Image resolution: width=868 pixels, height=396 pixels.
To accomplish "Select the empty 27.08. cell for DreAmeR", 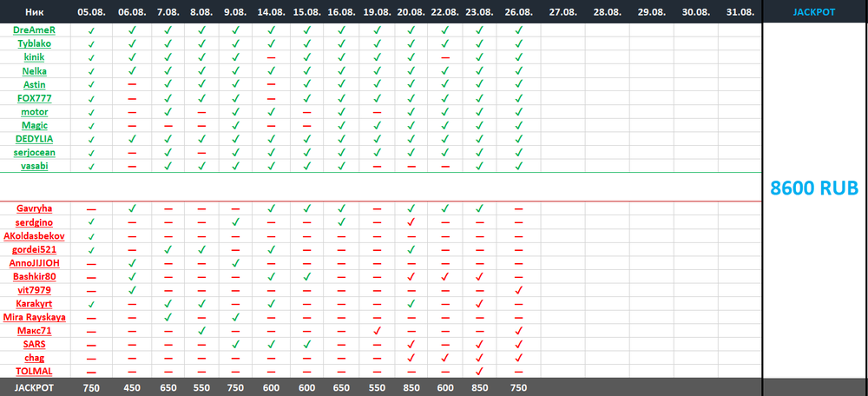I will (562, 30).
